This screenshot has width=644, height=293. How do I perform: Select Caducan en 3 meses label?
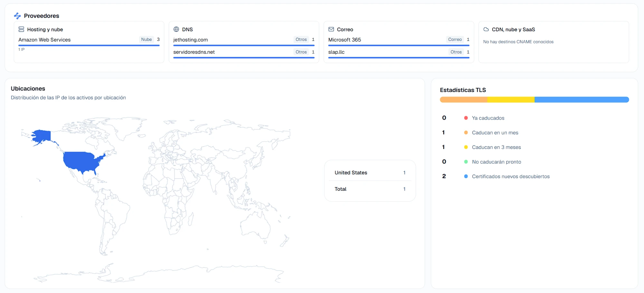click(497, 147)
